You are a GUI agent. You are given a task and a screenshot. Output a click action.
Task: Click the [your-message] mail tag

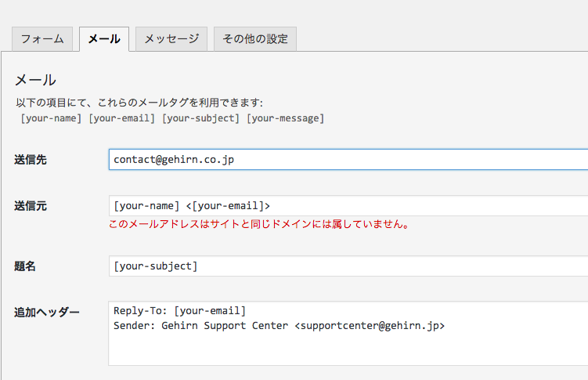285,118
